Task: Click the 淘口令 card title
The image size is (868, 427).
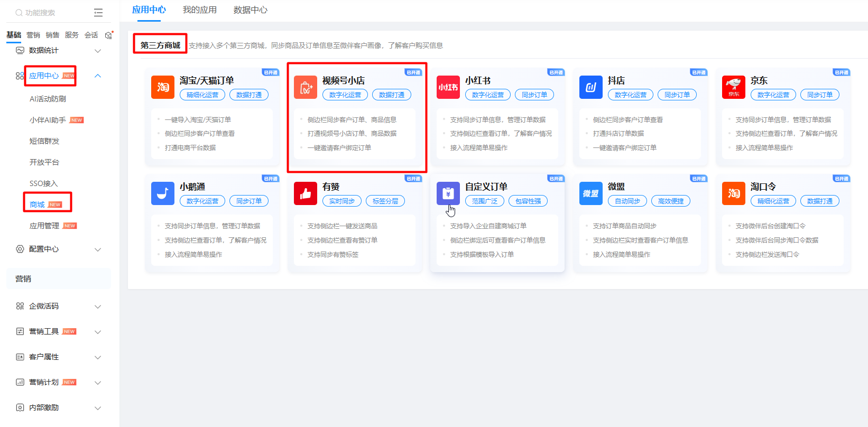Action: [x=763, y=187]
